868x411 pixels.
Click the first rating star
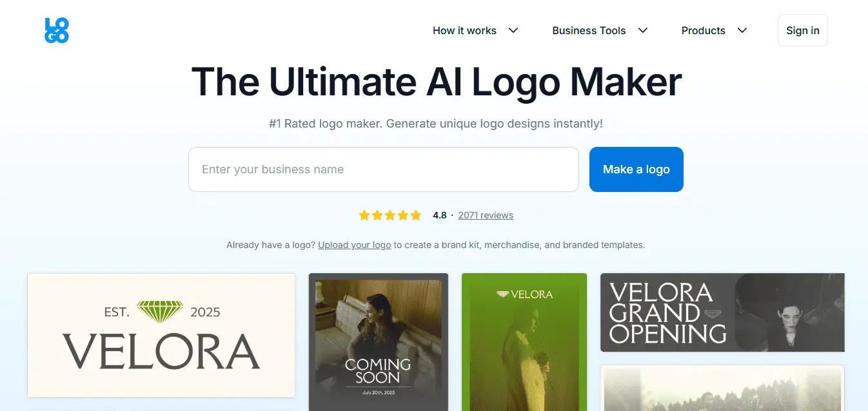364,215
